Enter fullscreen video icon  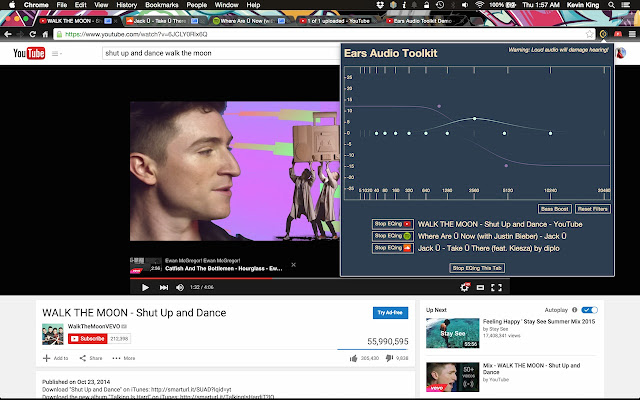496,287
